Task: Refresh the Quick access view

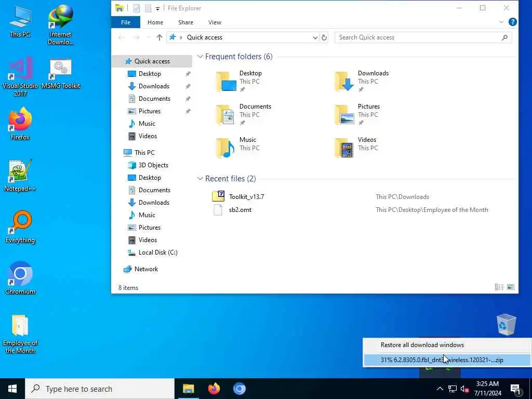Action: 324,37
